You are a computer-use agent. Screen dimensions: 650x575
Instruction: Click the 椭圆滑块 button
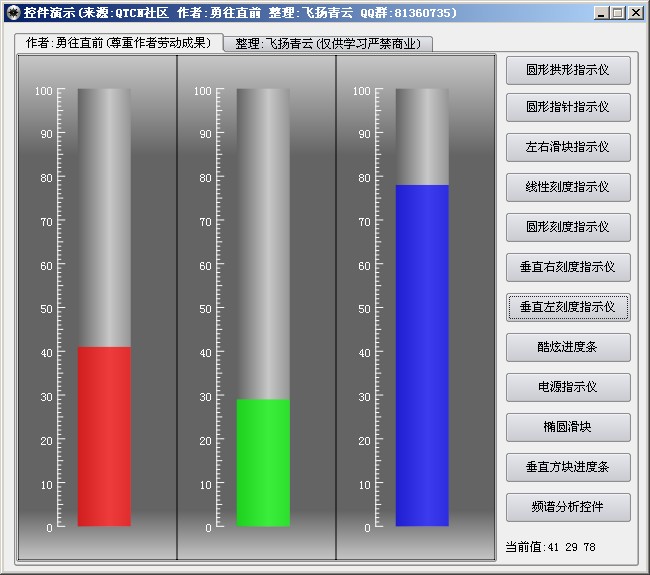coord(568,427)
